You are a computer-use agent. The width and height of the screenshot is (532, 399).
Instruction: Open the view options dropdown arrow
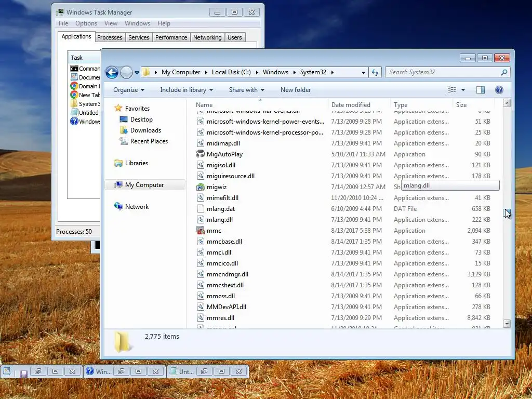[463, 90]
